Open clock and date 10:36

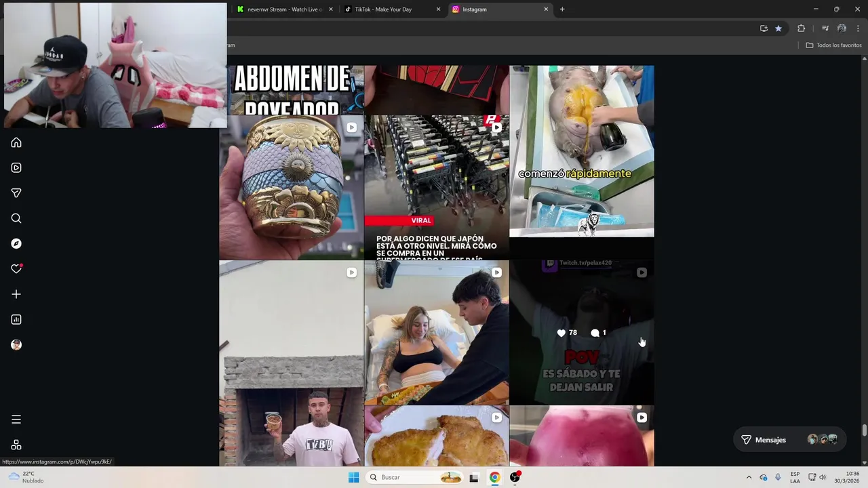pos(846,477)
